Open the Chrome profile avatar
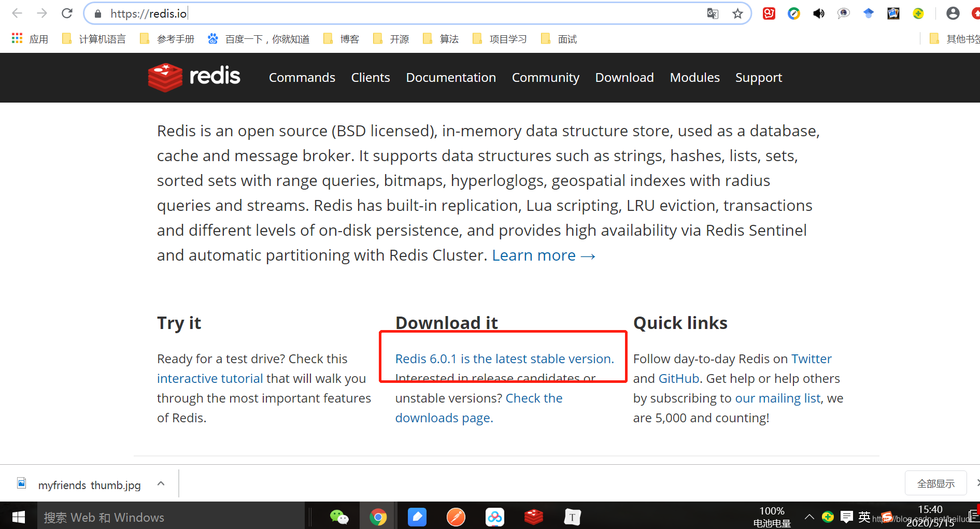The height and width of the screenshot is (529, 980). pos(953,13)
